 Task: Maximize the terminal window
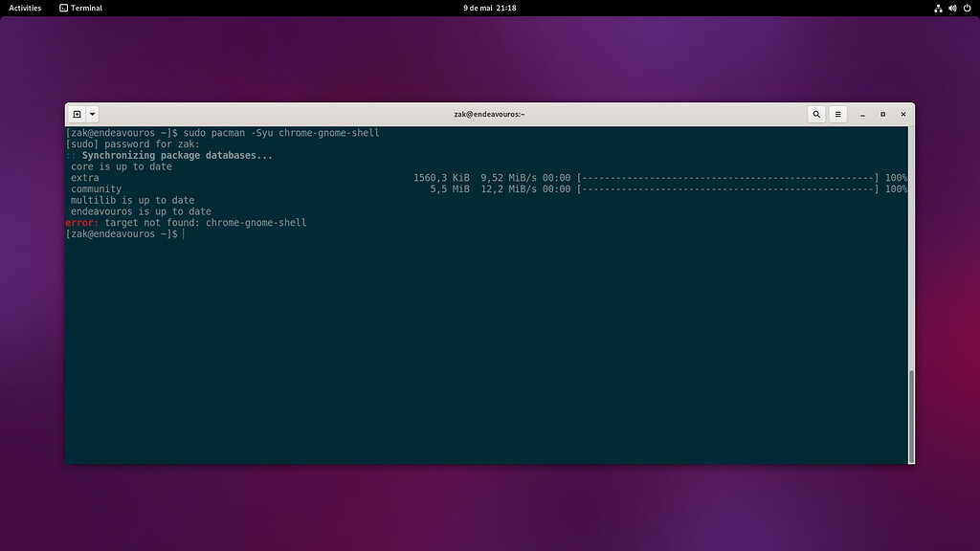tap(881, 114)
